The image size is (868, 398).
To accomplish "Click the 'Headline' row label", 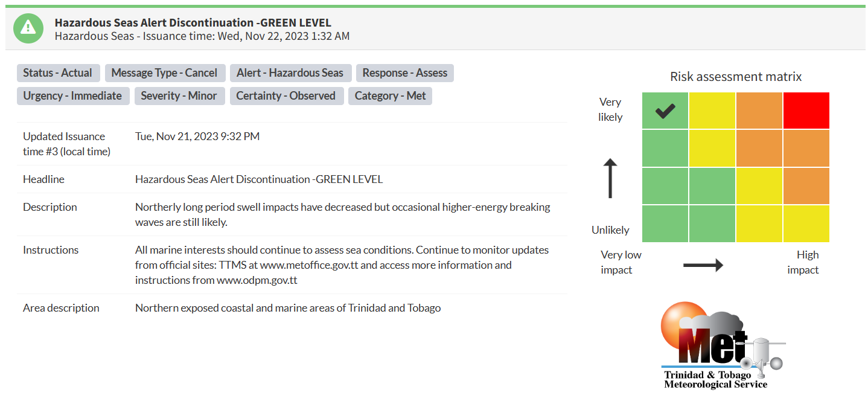I will pyautogui.click(x=43, y=179).
